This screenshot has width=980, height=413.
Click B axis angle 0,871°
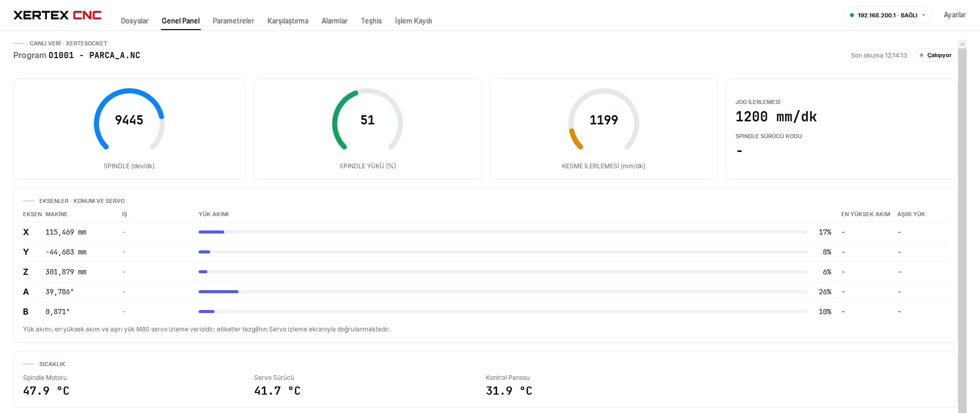58,312
